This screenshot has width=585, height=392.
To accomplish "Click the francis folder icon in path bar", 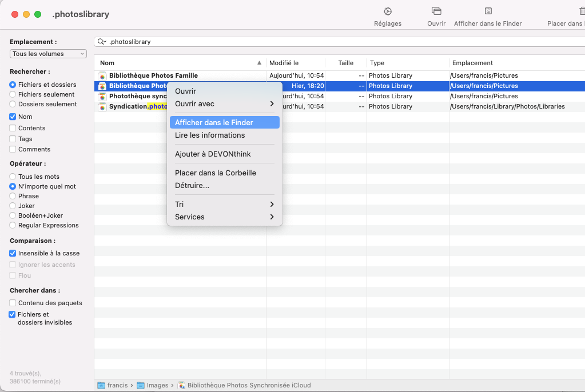I will pos(101,385).
